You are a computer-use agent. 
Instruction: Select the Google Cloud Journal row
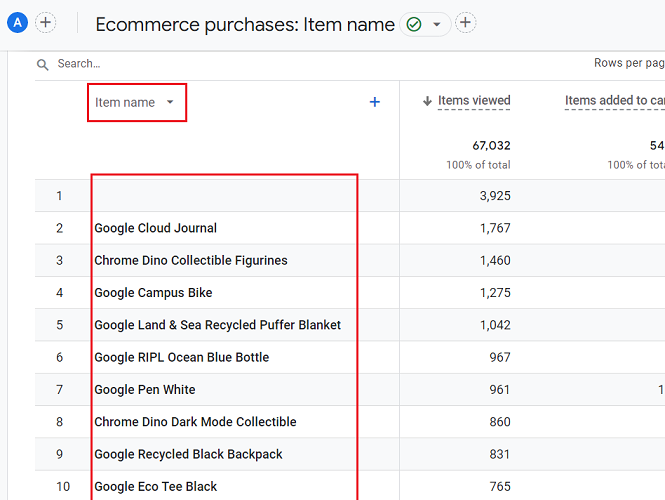pos(155,228)
